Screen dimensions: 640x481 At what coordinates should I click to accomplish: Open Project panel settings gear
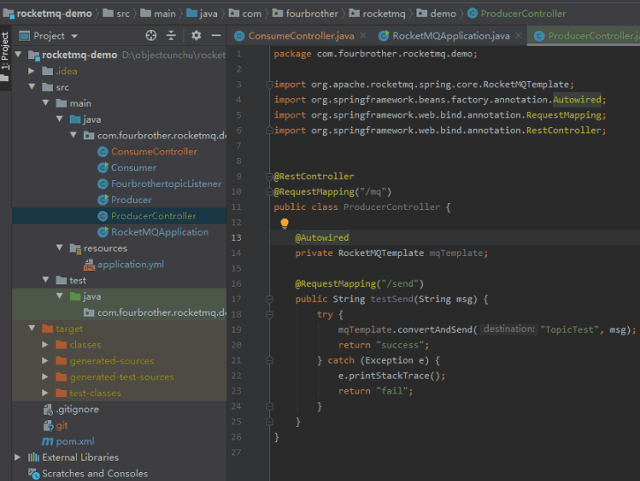coord(196,36)
